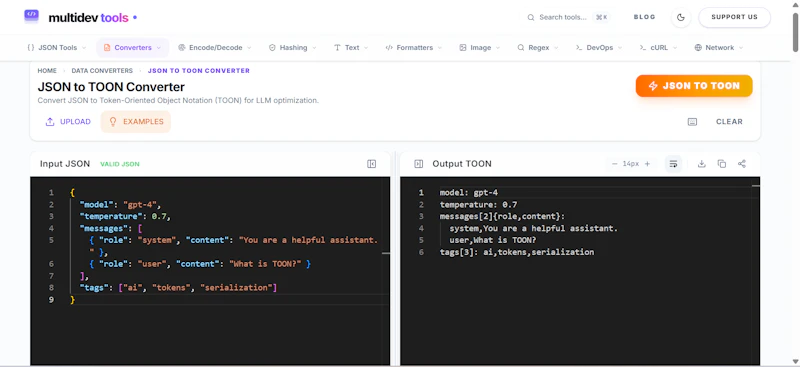Click the divider handle between editor panels
Viewport: 800px width, 367px height.
pos(395,258)
